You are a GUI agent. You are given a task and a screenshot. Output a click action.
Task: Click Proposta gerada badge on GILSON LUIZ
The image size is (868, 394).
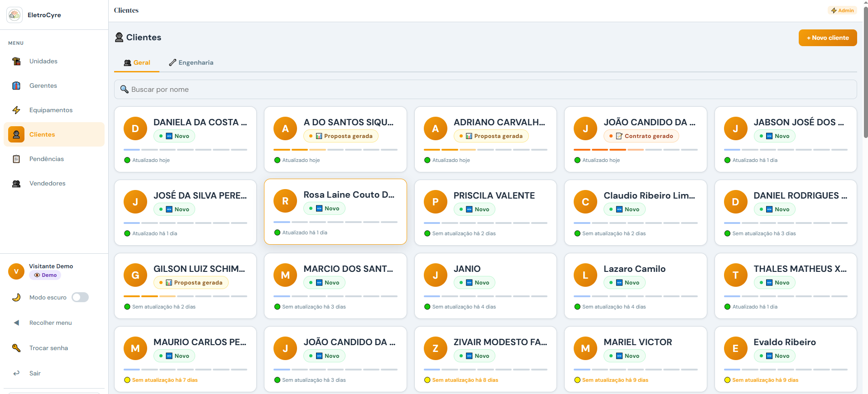191,282
